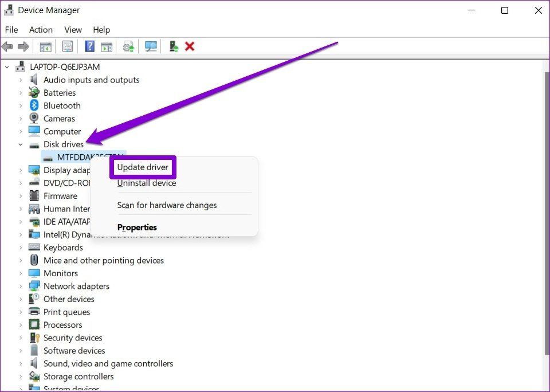Click the Keyboards category icon
Image resolution: width=550 pixels, height=392 pixels.
click(x=34, y=247)
